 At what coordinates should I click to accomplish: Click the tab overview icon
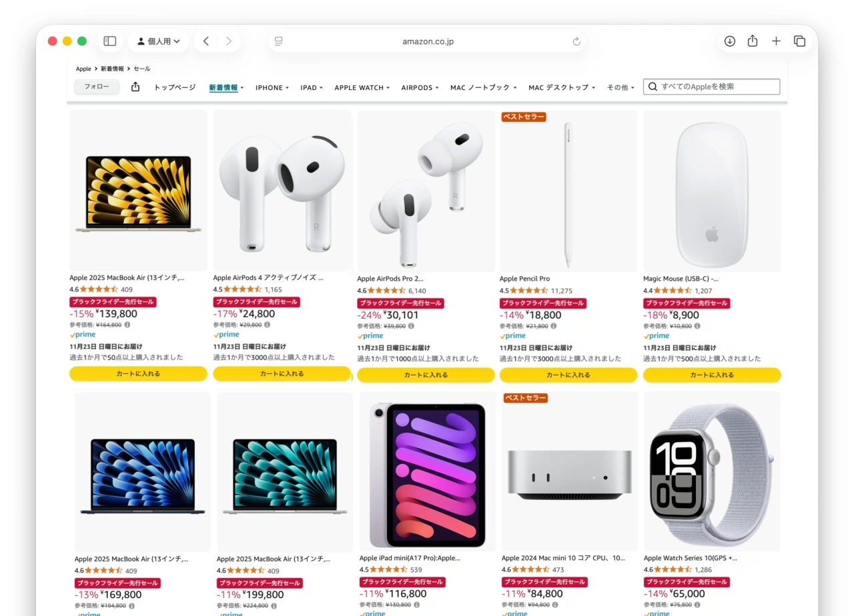click(799, 41)
